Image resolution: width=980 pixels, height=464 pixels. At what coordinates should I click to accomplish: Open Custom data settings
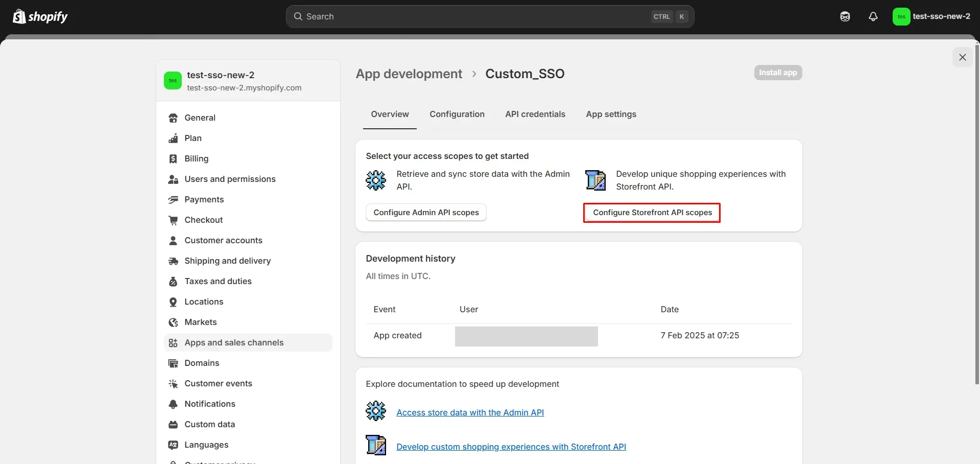248,425
